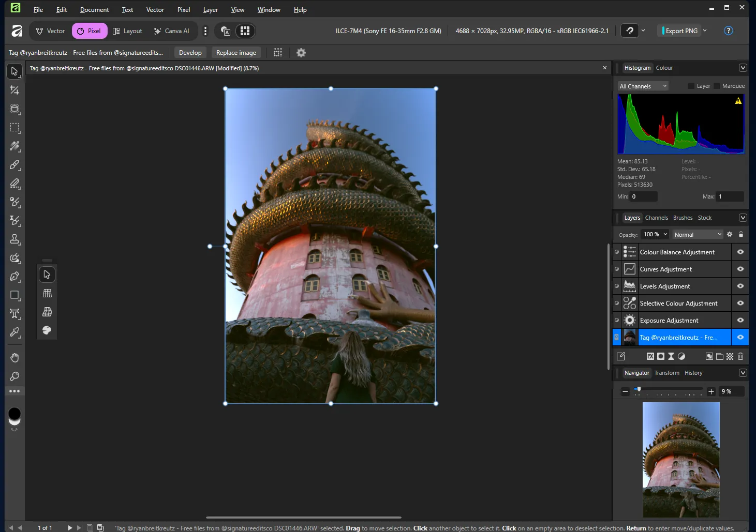
Task: Open the Layer Effects (FX) dialog
Action: [650, 356]
